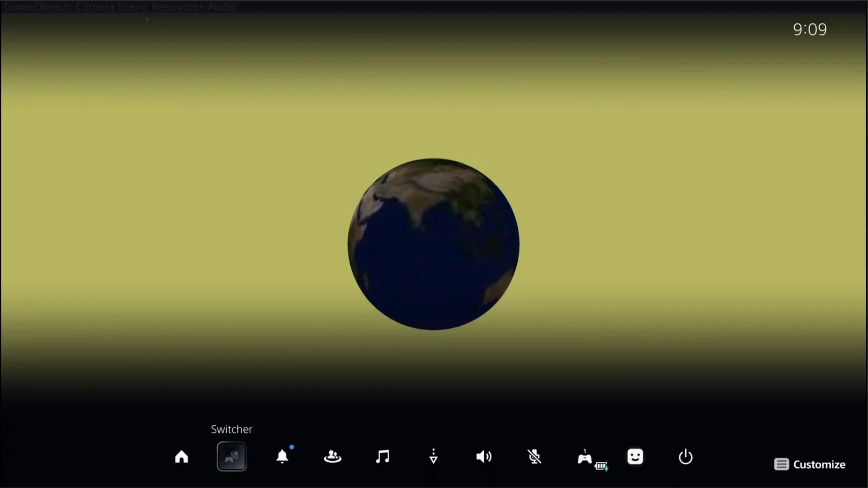Open Game Base friends icon

coord(332,457)
